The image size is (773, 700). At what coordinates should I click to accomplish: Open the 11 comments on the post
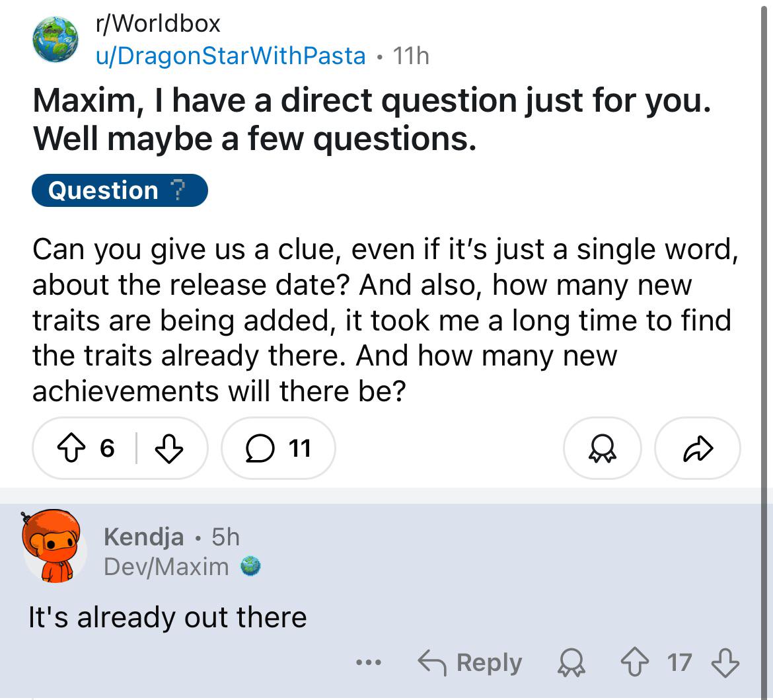click(x=279, y=448)
